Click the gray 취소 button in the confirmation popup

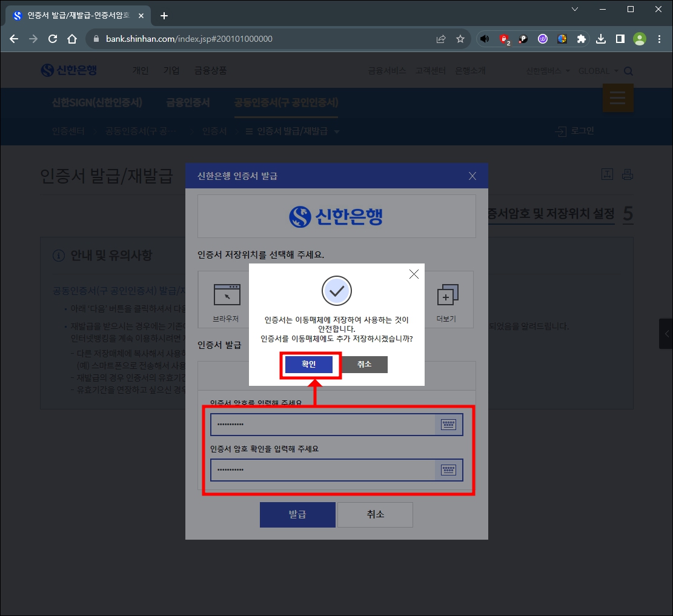tap(365, 365)
